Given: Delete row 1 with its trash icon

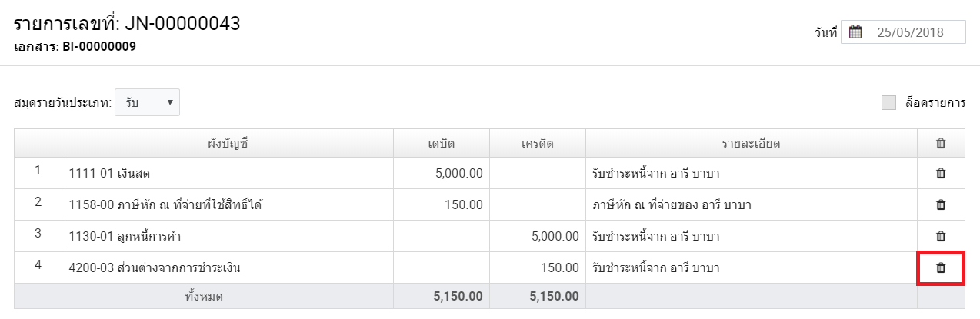Looking at the screenshot, I should click(x=940, y=174).
